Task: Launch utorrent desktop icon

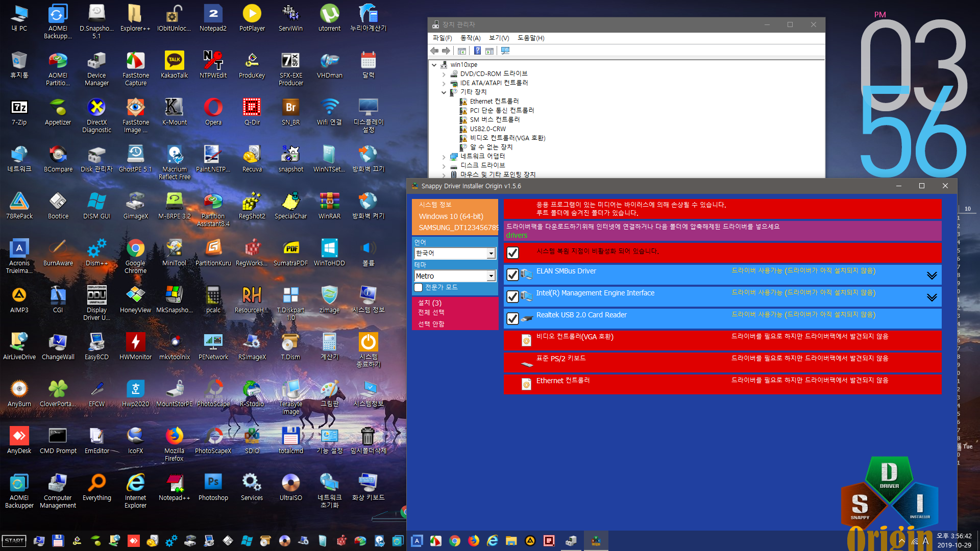Action: point(329,18)
